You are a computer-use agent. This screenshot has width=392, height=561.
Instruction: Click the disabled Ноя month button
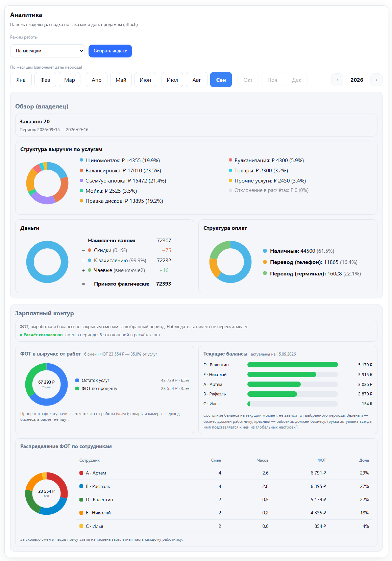(x=272, y=80)
